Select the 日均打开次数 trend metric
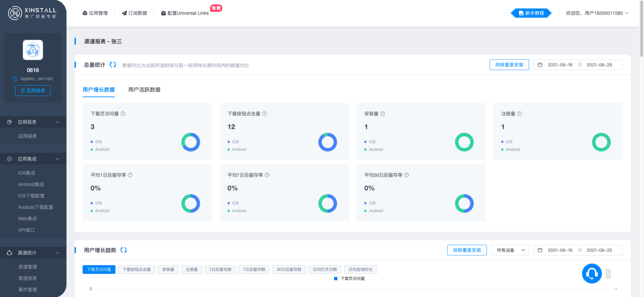The width and height of the screenshot is (644, 297). tap(325, 269)
